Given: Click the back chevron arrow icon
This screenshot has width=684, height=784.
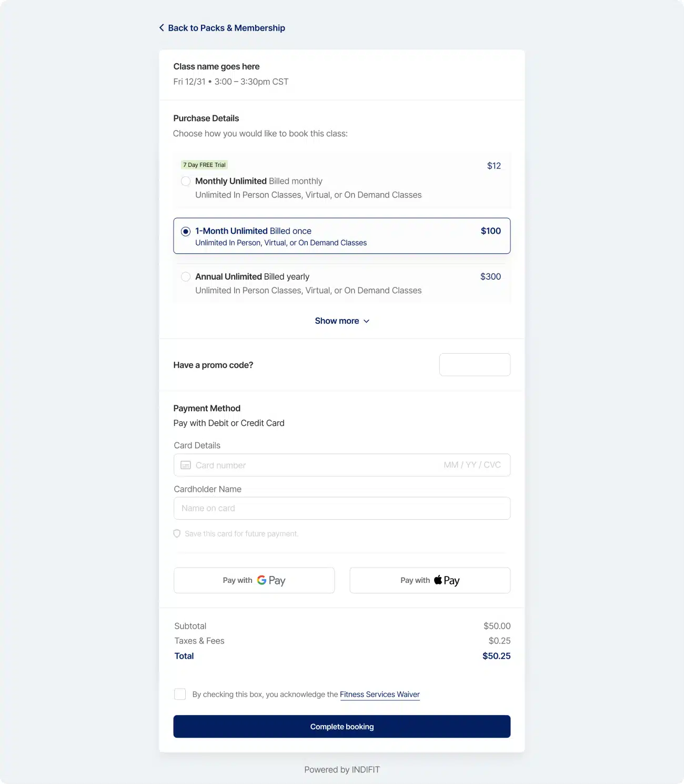Looking at the screenshot, I should tap(162, 27).
